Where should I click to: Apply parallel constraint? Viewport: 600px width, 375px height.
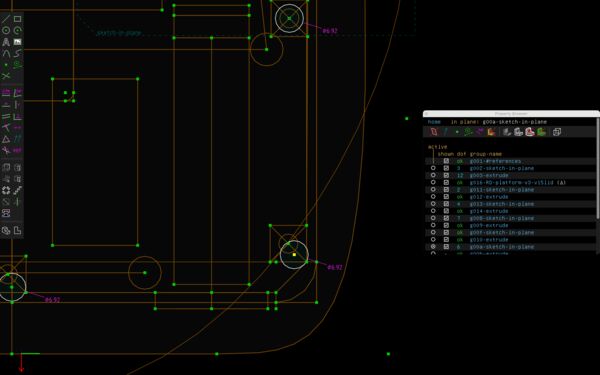6,116
